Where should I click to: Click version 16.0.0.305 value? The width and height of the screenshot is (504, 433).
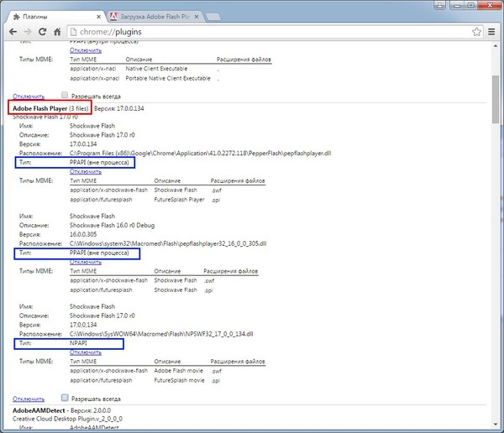click(83, 234)
